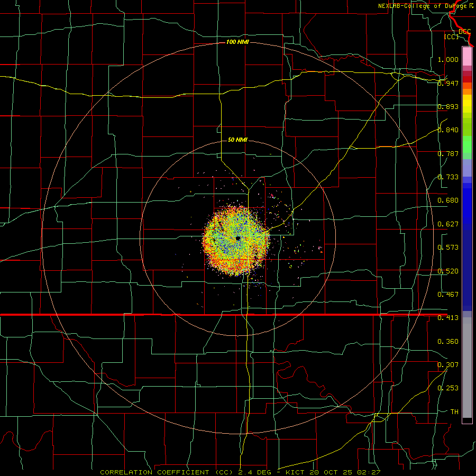The height and width of the screenshot is (476, 476).
Task: Click the 0.307 color scale value
Action: click(x=448, y=365)
